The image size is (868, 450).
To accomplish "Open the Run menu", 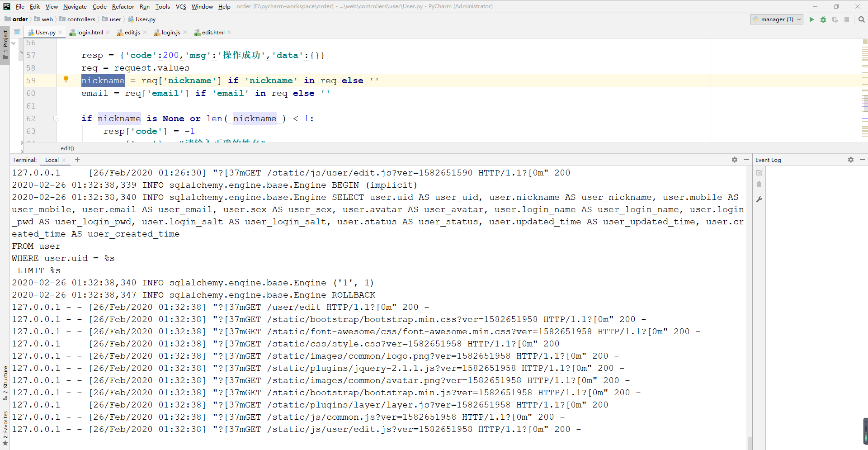I will point(145,6).
